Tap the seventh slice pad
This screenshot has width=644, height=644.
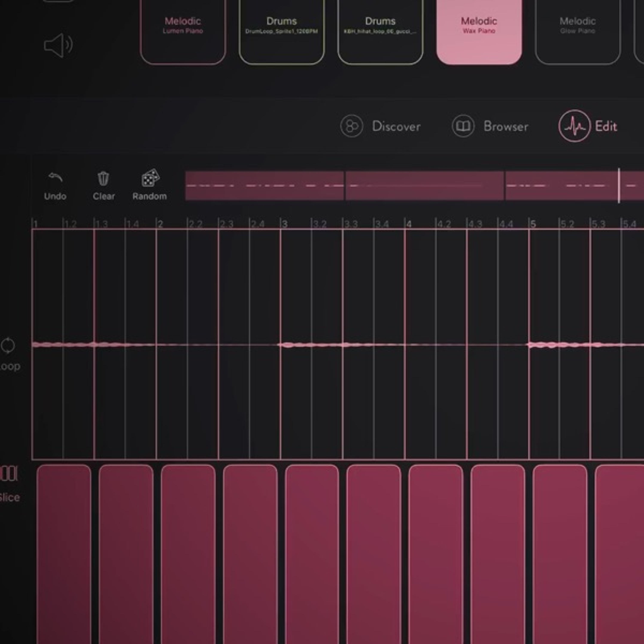coord(436,554)
